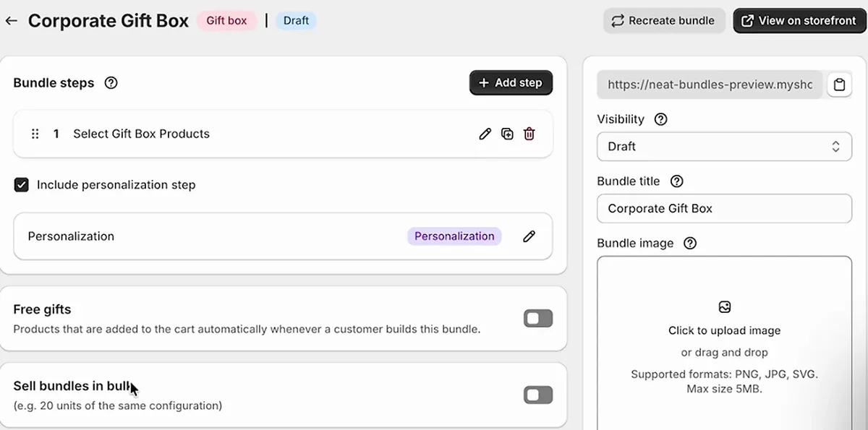This screenshot has height=430, width=868.
Task: Duplicate the Select Gift Box Products step
Action: coord(507,134)
